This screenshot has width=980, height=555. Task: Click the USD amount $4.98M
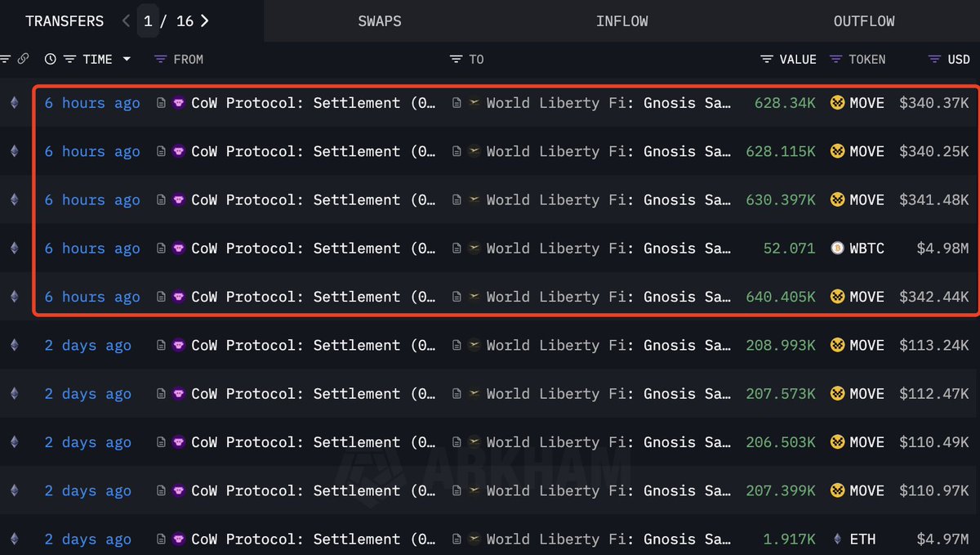tap(942, 248)
